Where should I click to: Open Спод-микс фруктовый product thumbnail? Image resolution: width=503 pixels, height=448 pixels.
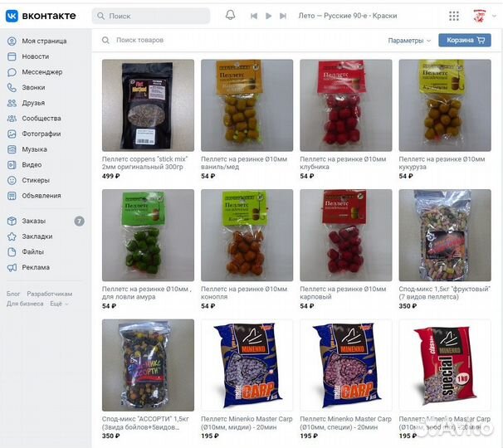(445, 235)
